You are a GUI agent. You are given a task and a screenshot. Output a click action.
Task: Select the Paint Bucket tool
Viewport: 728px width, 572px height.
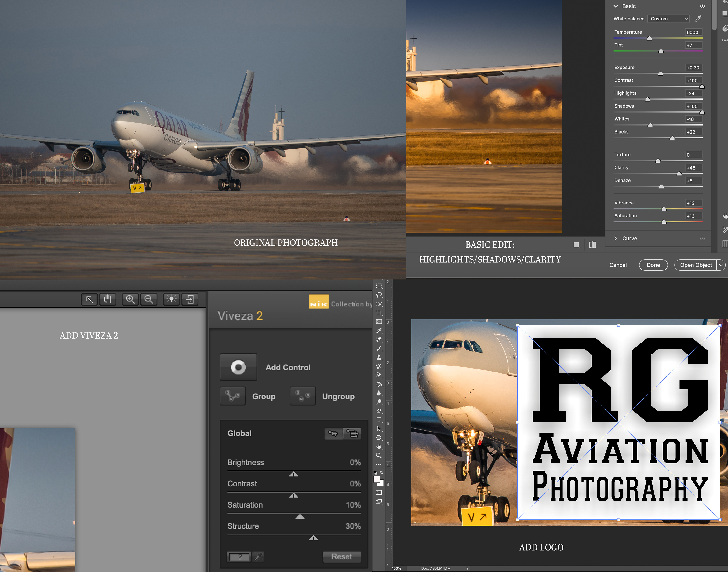coord(379,384)
